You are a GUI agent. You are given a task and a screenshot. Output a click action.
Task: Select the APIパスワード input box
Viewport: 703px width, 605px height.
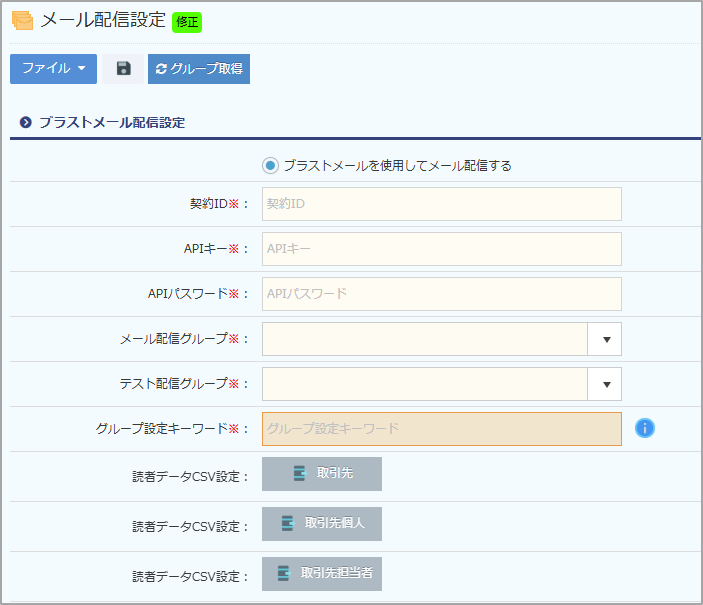(441, 294)
